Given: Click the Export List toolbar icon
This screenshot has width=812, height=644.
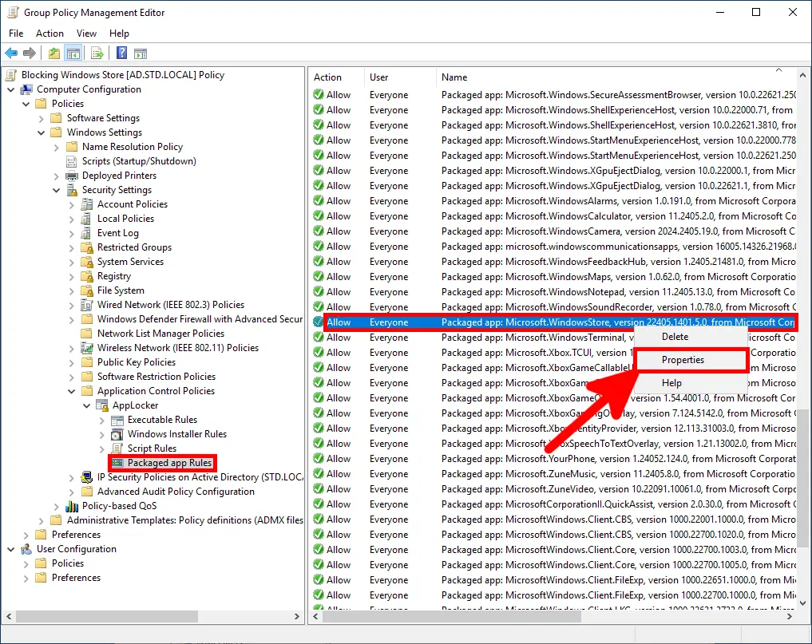Looking at the screenshot, I should tap(97, 53).
